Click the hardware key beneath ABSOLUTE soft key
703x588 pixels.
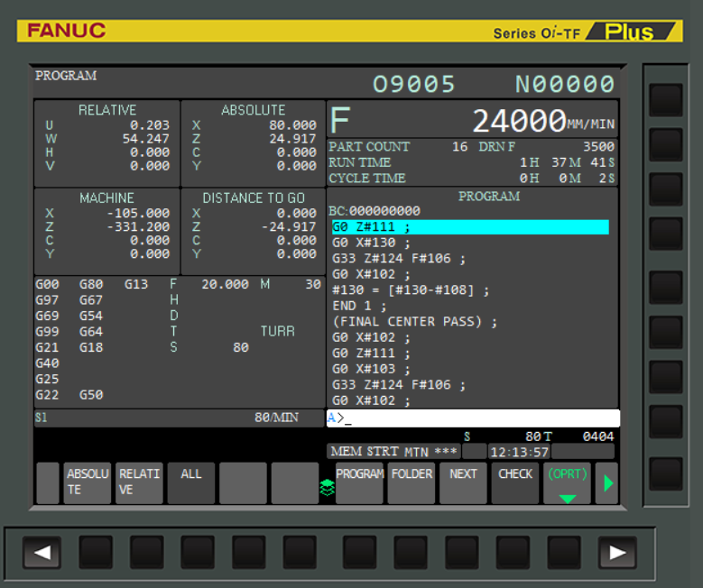(96, 553)
